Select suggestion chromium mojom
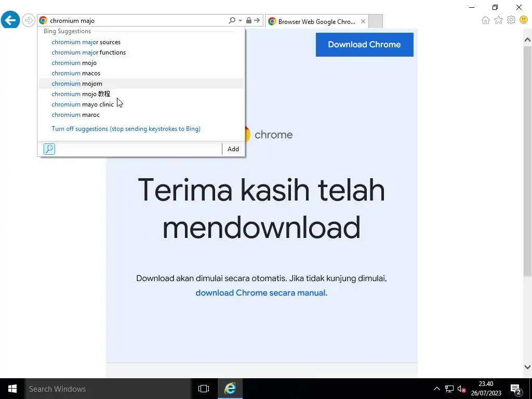 click(x=141, y=84)
